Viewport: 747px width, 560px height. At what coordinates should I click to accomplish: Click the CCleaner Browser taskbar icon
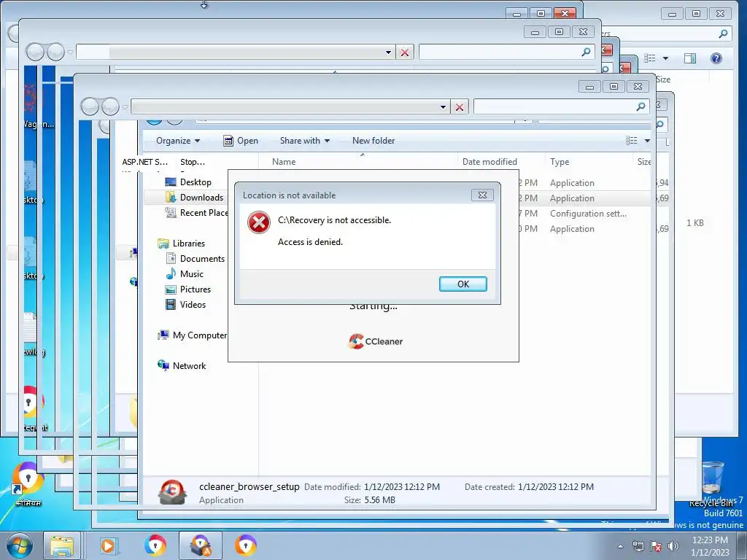click(155, 545)
